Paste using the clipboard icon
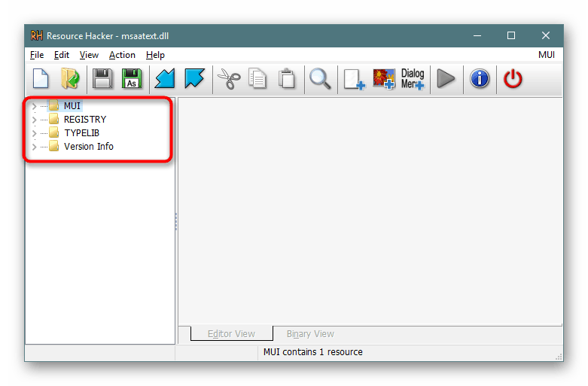The width and height of the screenshot is (588, 386). [287, 79]
